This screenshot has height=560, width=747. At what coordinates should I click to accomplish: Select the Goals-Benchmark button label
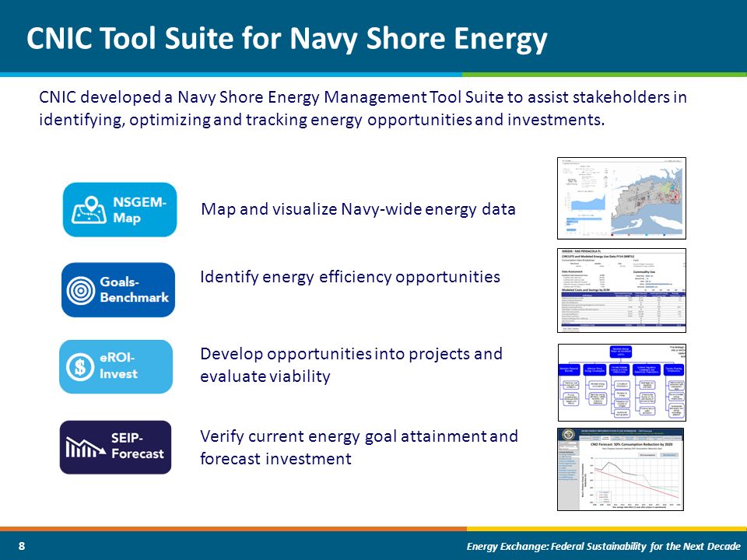(x=134, y=289)
